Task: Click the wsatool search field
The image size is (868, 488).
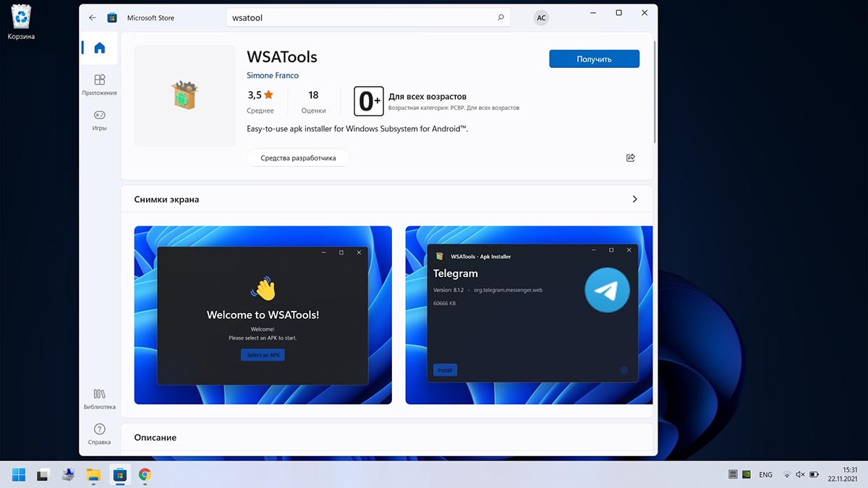Action: pos(368,17)
